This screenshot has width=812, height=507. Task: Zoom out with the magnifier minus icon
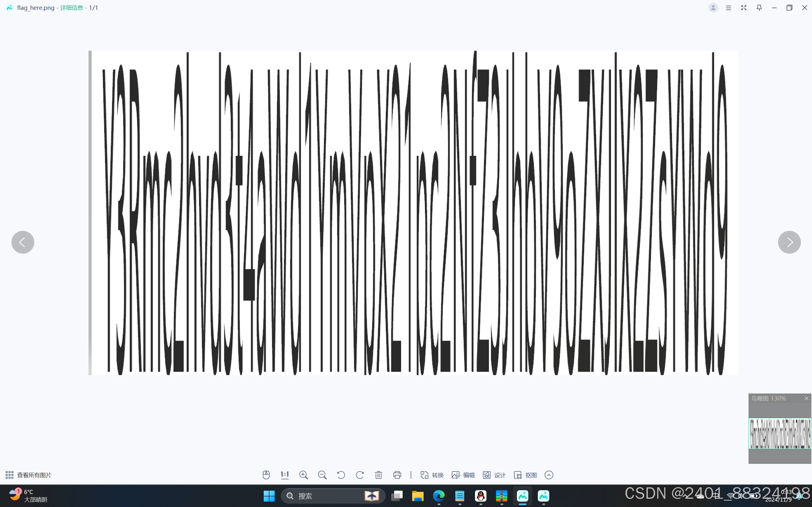322,475
